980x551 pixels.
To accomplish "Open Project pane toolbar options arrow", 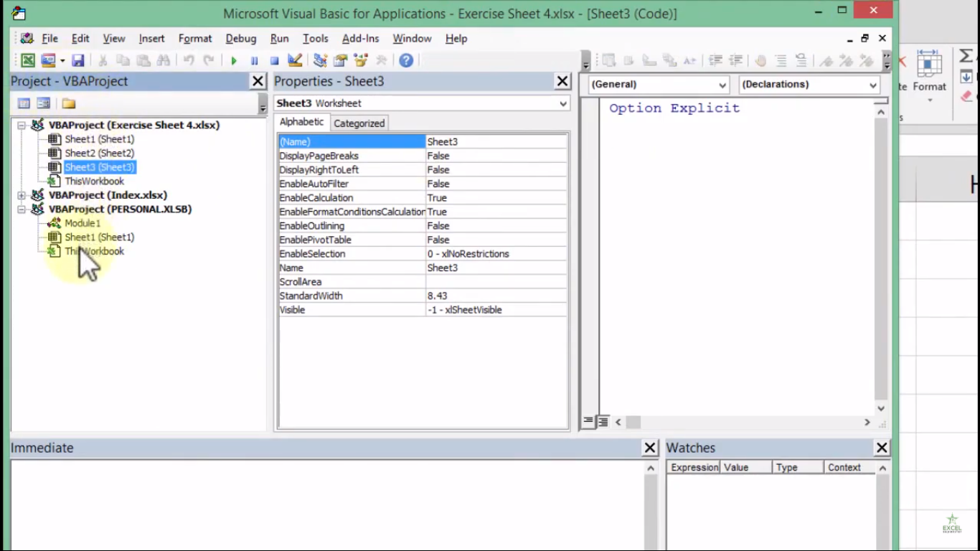I will [x=263, y=105].
